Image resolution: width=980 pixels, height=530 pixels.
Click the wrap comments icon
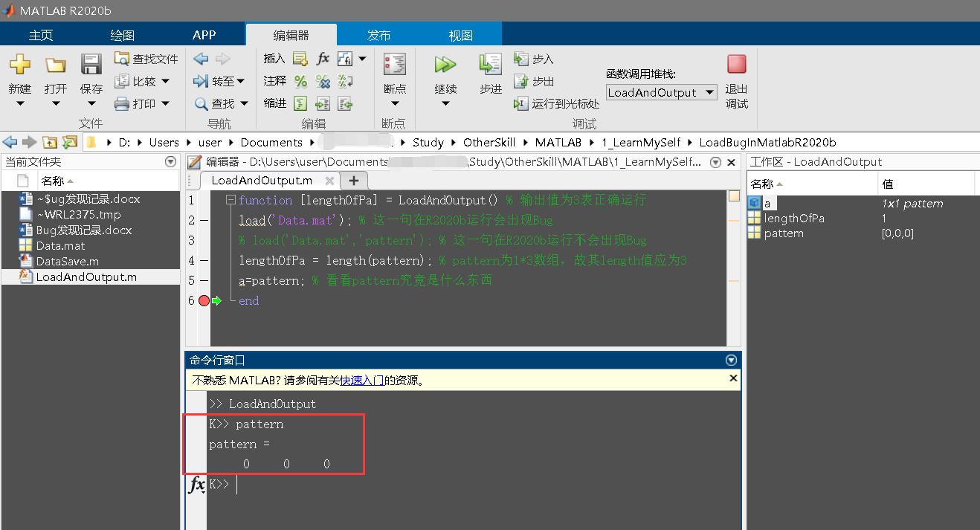pyautogui.click(x=345, y=81)
